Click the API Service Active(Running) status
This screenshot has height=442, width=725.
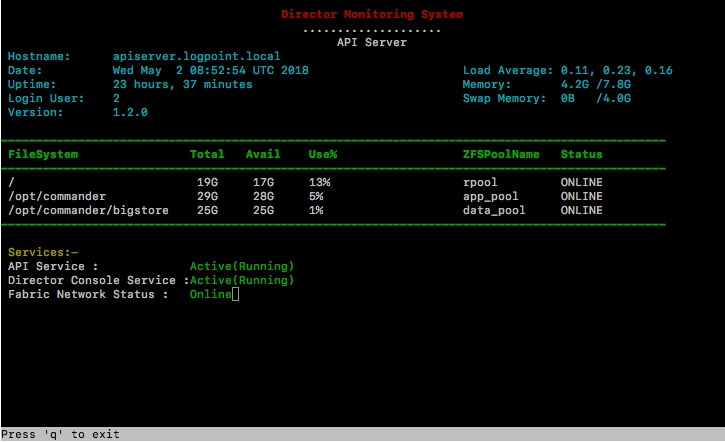[242, 267]
